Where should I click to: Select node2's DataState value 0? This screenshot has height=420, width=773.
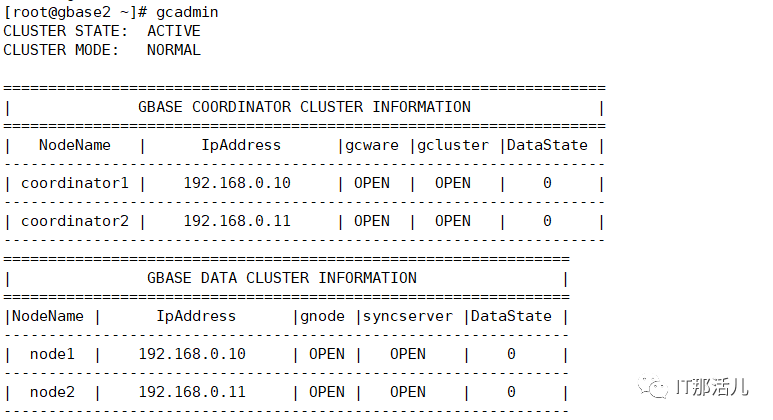coord(511,392)
